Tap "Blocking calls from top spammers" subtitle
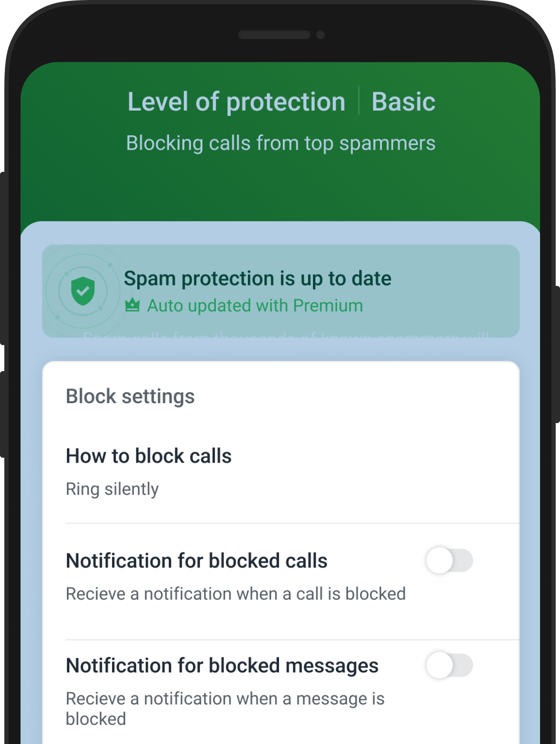Screen dimensions: 560x744 [x=280, y=143]
